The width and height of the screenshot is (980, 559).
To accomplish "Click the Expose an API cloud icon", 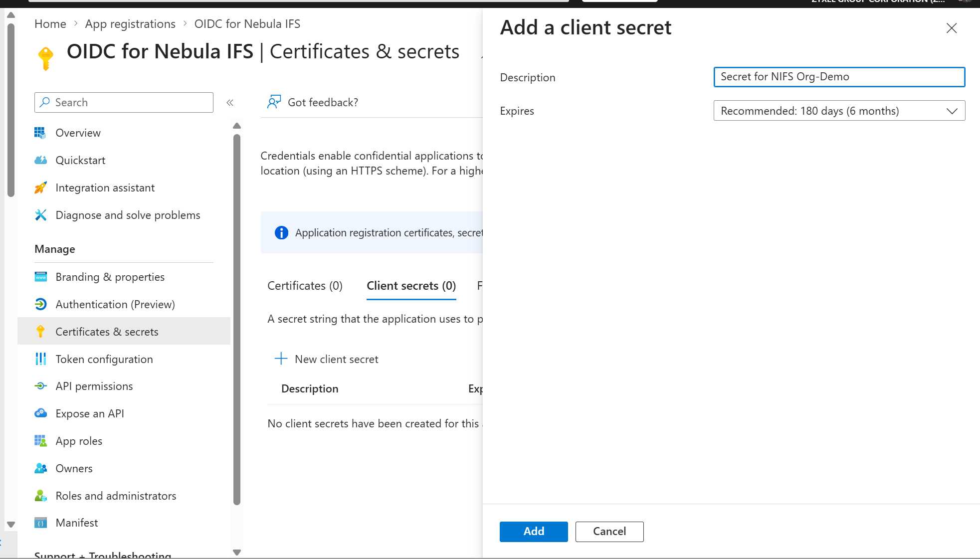I will [40, 413].
